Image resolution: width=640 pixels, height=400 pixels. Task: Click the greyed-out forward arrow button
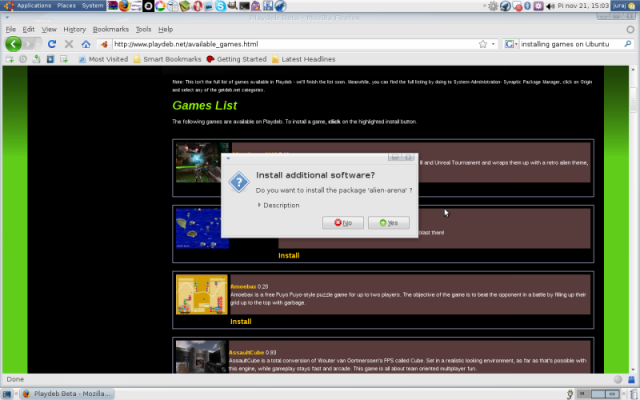[x=29, y=44]
